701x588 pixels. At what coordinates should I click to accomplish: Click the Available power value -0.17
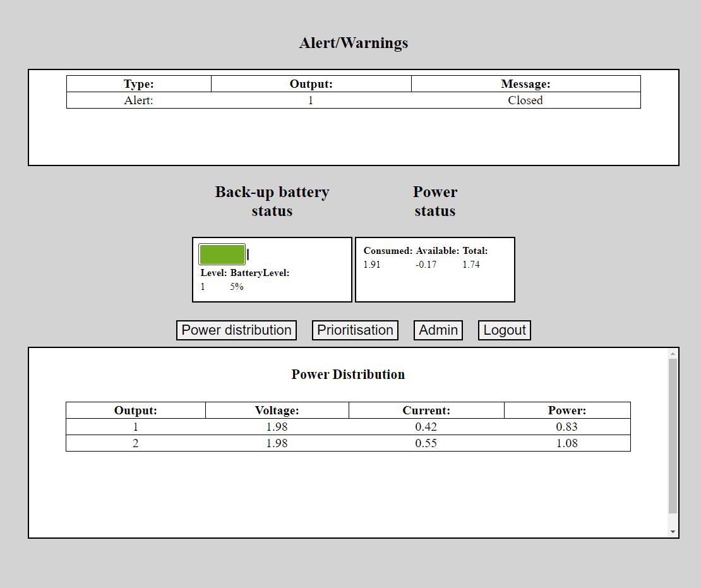click(426, 265)
